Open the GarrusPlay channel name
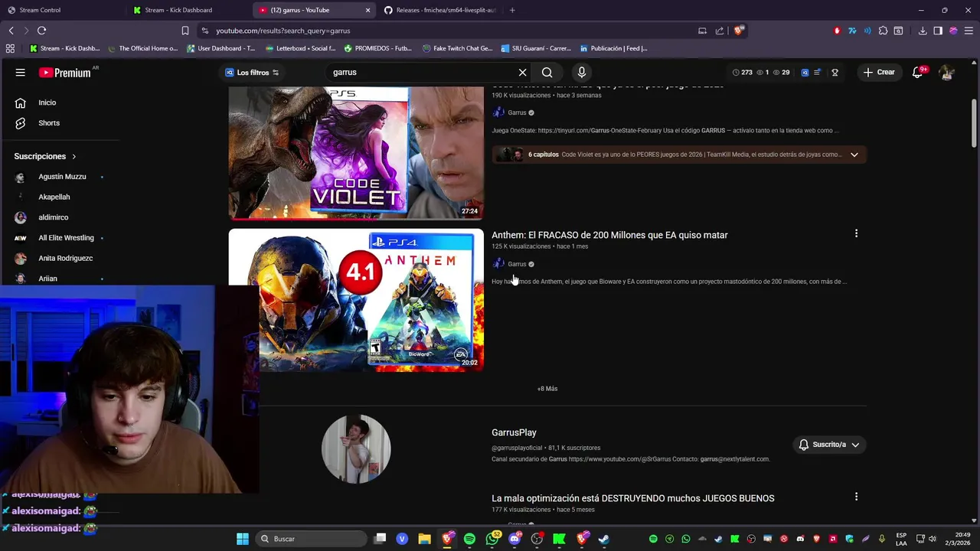 pos(514,433)
